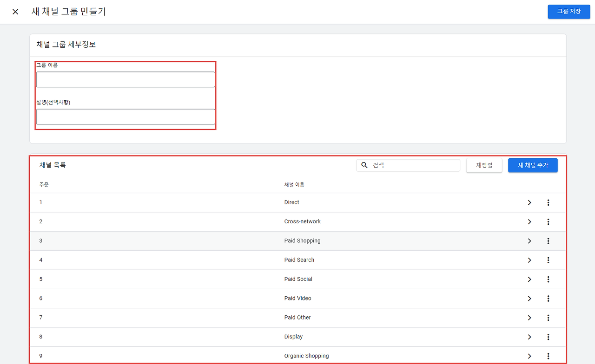Open more options for Display channel
595x364 pixels.
coord(549,337)
